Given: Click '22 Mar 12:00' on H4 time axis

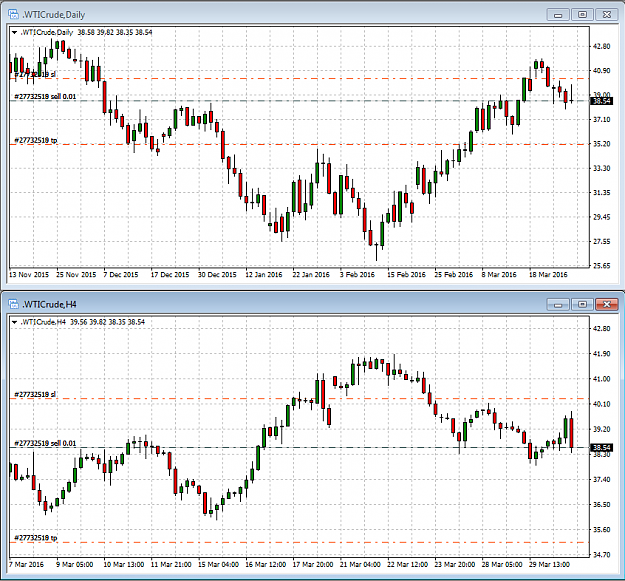Looking at the screenshot, I should [407, 565].
